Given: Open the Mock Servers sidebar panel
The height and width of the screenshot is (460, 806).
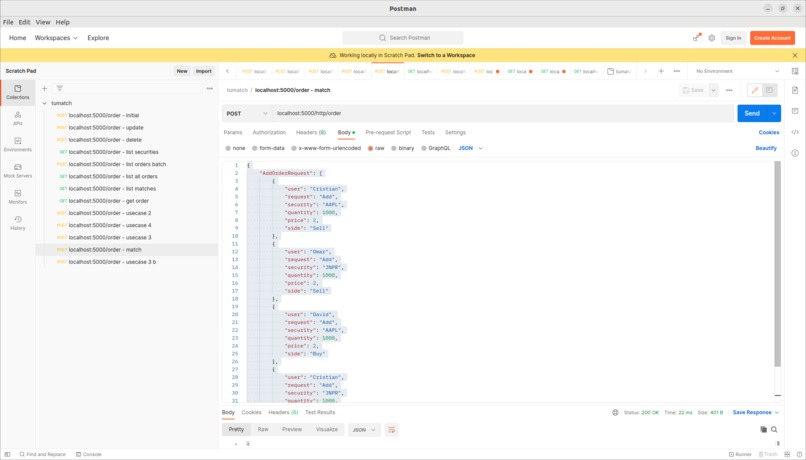Looking at the screenshot, I should pos(17,171).
